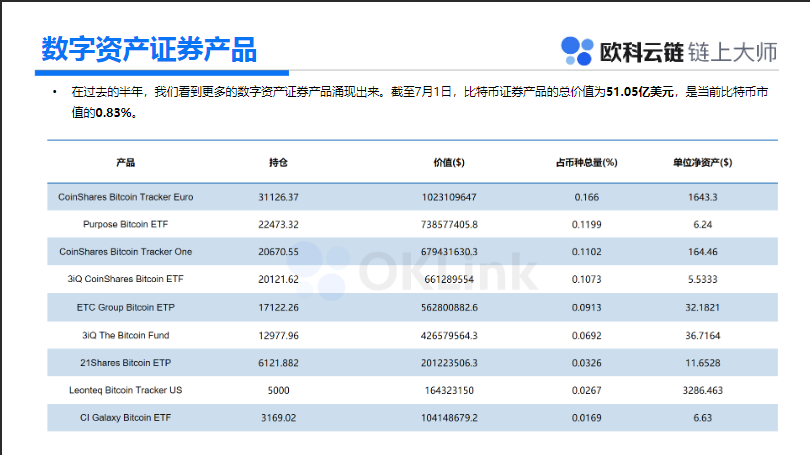810x455 pixels.
Task: Pick the percentage cell 0.166
Action: [586, 197]
